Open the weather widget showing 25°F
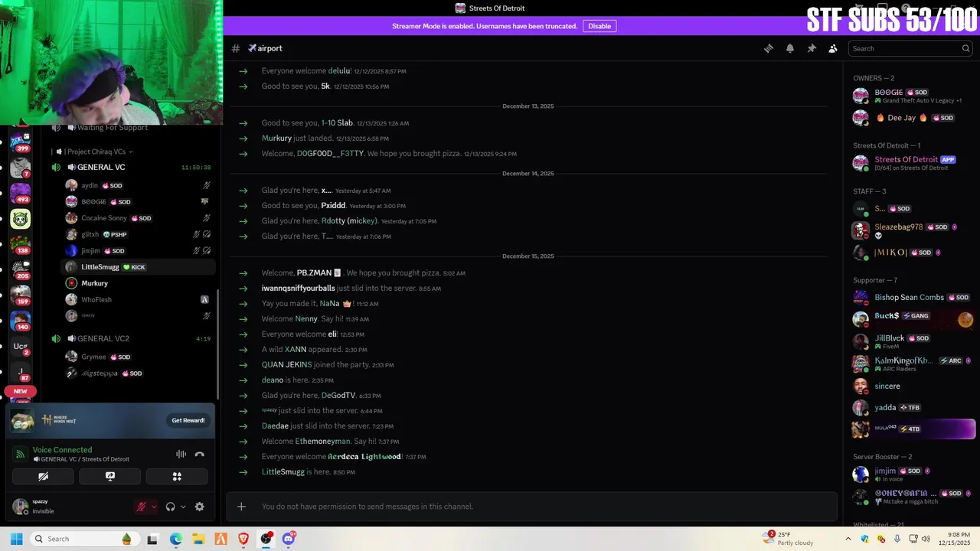This screenshot has width=980, height=551. [789, 539]
